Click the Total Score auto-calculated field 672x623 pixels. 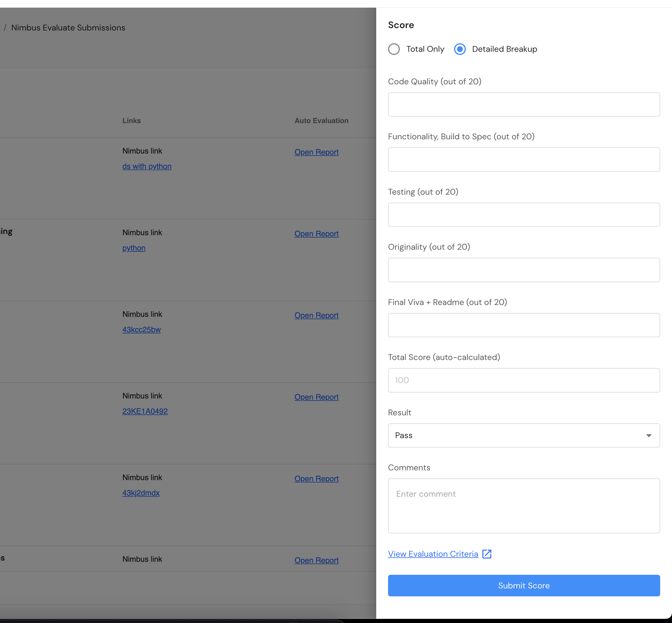(x=524, y=380)
